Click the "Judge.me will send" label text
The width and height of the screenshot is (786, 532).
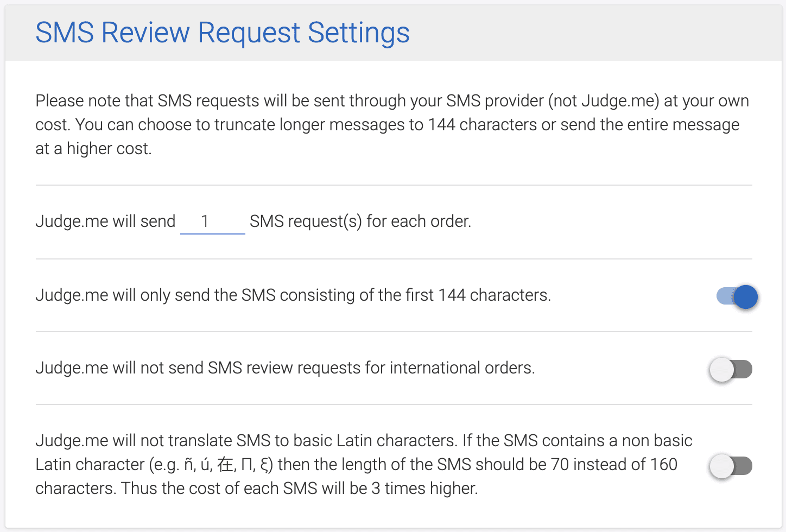click(105, 221)
